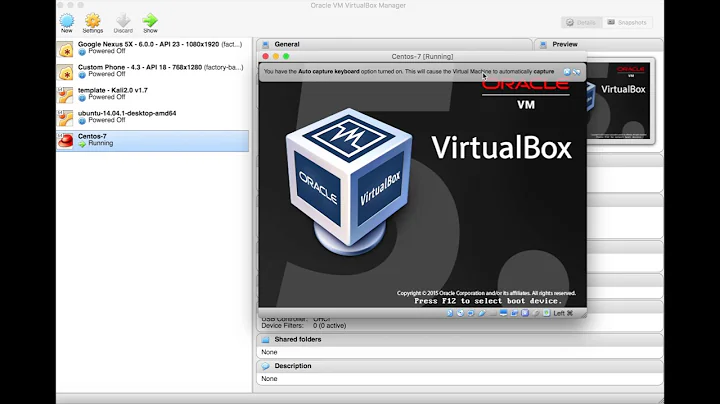Viewport: 720px width, 404px height.
Task: Click the Custom Phone OS icon
Action: point(65,72)
